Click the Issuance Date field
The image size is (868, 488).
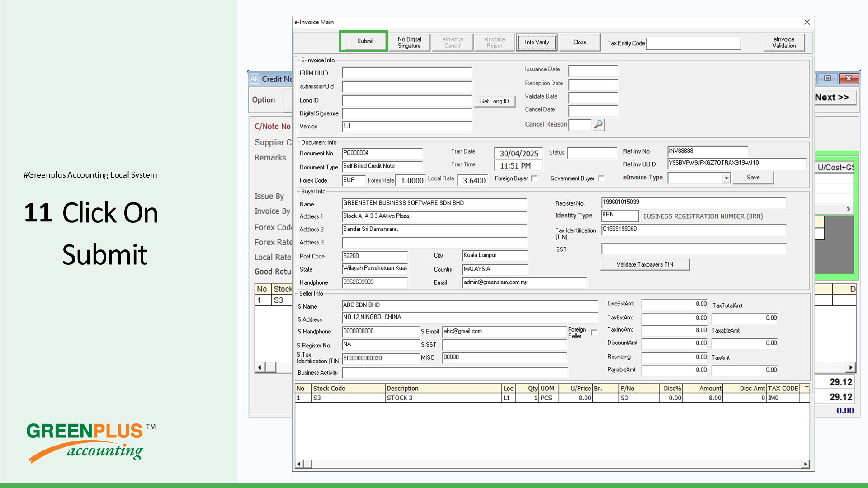[x=593, y=71]
